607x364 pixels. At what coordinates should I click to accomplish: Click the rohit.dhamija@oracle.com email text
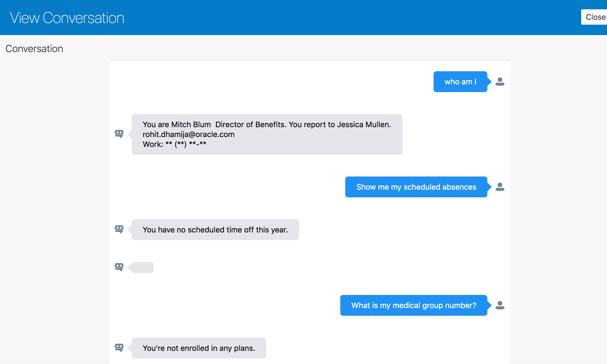(189, 134)
